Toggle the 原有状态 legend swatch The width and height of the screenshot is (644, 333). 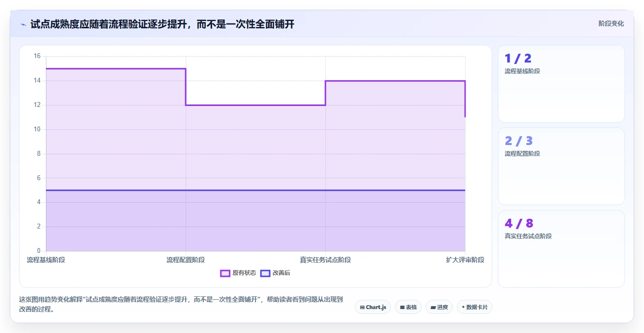tap(225, 273)
